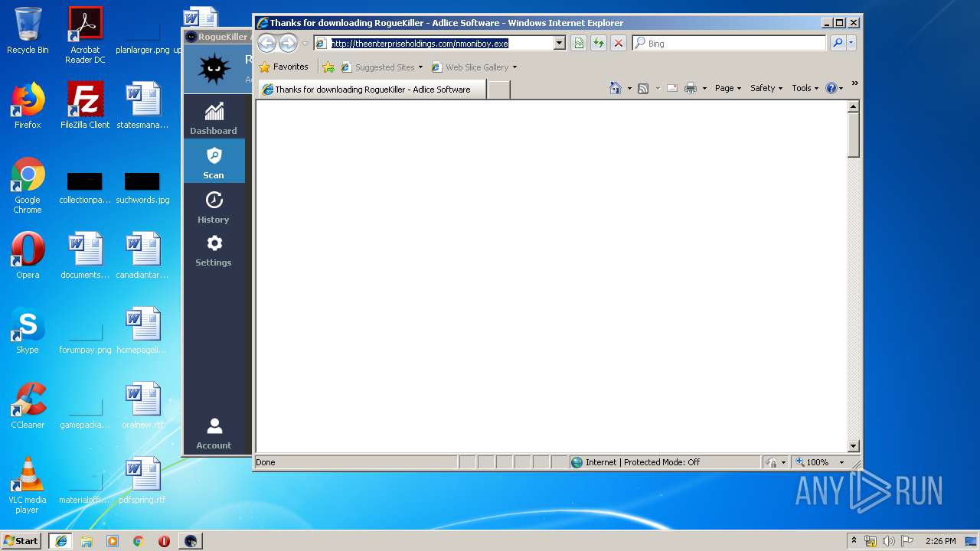Screen dimensions: 980x551
Task: Click the Print icon
Action: (691, 88)
